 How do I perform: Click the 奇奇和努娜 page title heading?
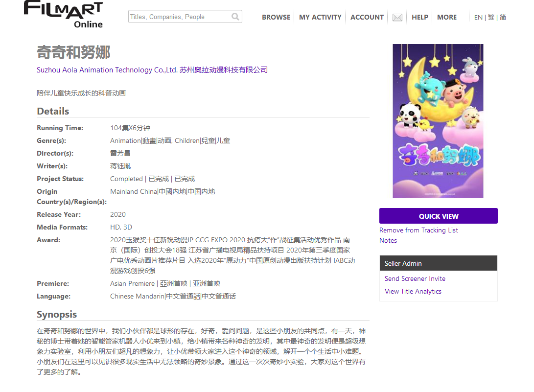click(74, 52)
